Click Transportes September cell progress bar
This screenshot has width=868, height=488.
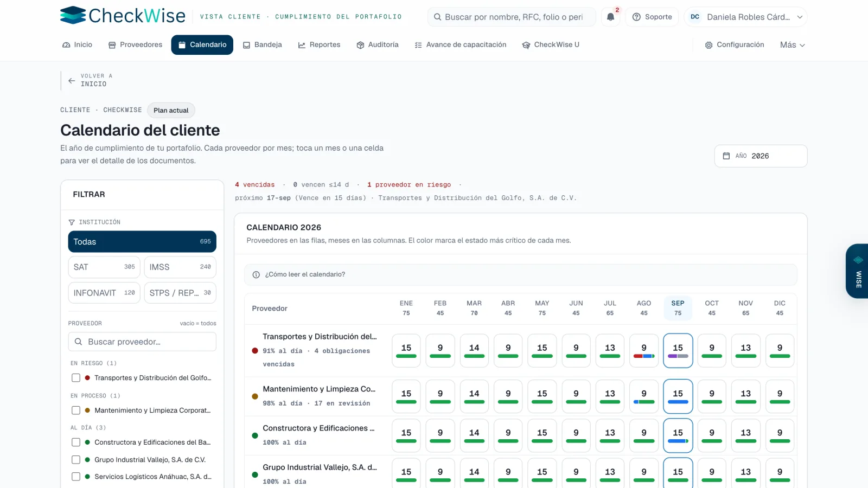pyautogui.click(x=678, y=356)
